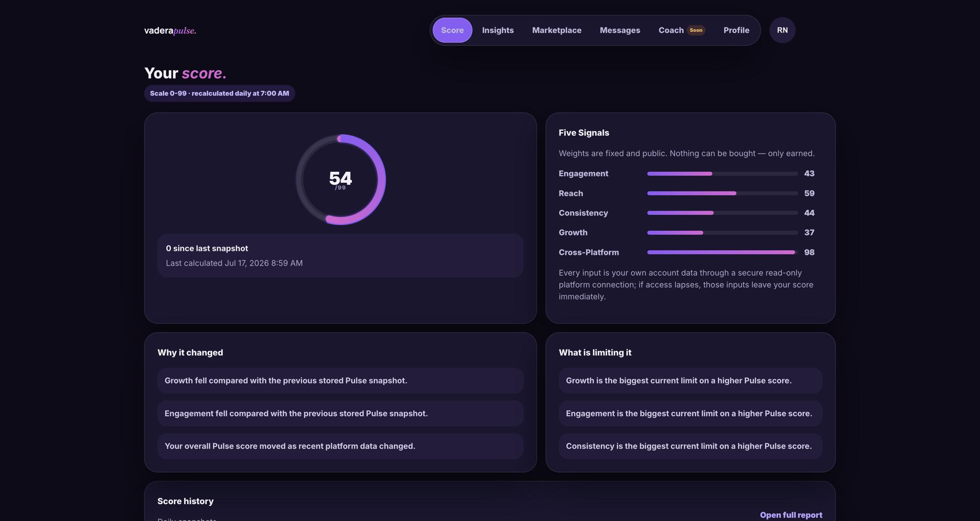Click the Growth value 37
980x521 pixels.
[809, 233]
